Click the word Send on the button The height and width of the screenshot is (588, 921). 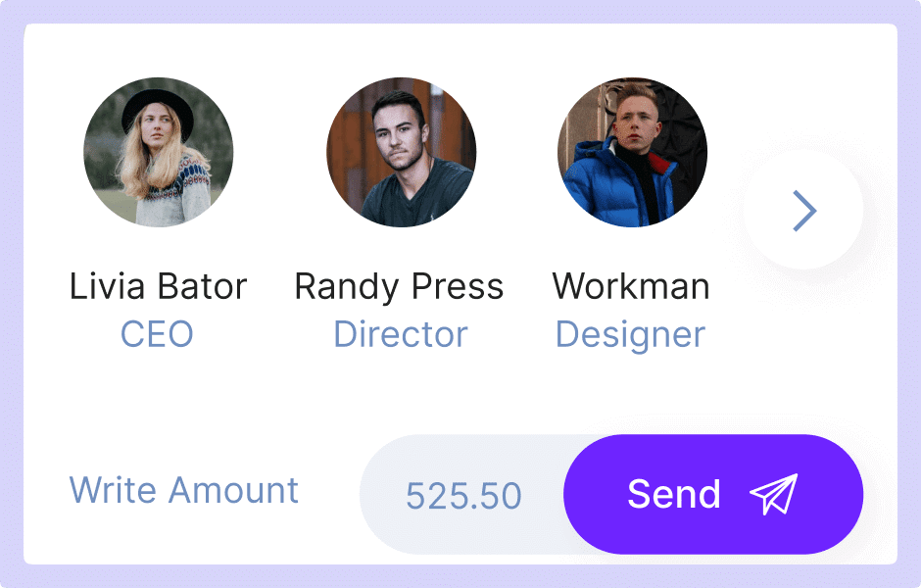coord(674,494)
